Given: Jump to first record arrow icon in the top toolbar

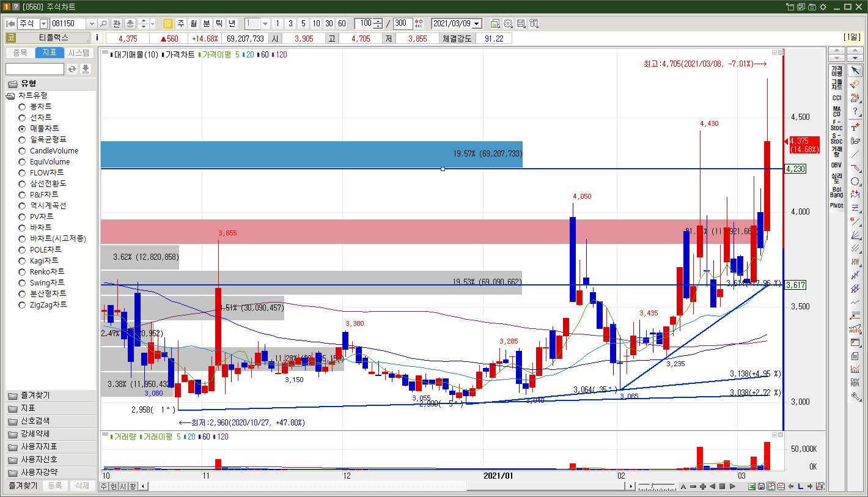Looking at the screenshot, I should (x=10, y=23).
